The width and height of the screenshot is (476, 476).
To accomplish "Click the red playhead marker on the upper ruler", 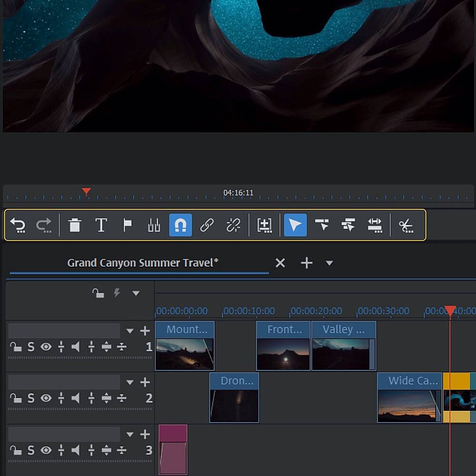I will [86, 192].
